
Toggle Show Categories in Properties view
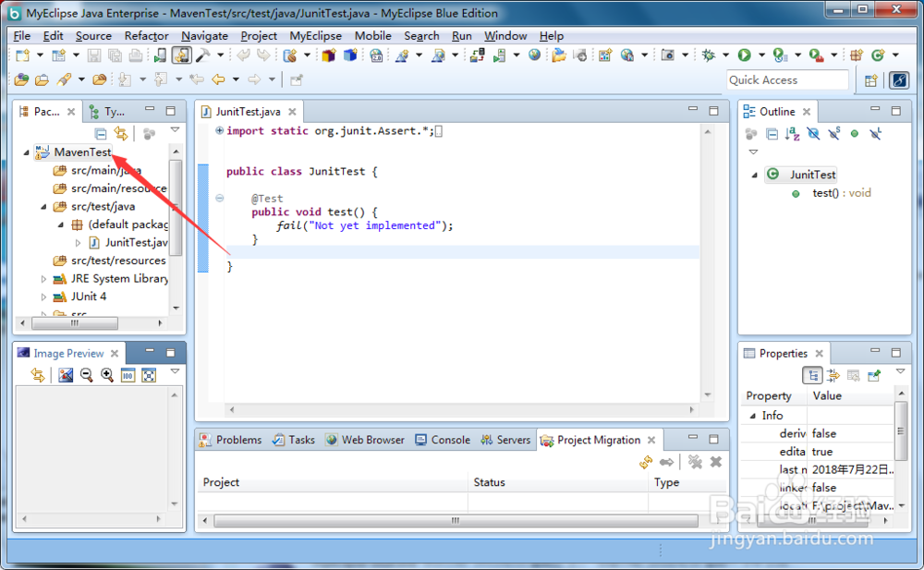[x=812, y=375]
